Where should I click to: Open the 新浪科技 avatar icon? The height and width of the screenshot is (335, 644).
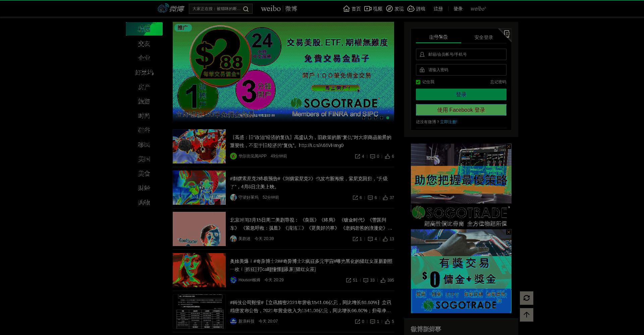[x=233, y=321]
